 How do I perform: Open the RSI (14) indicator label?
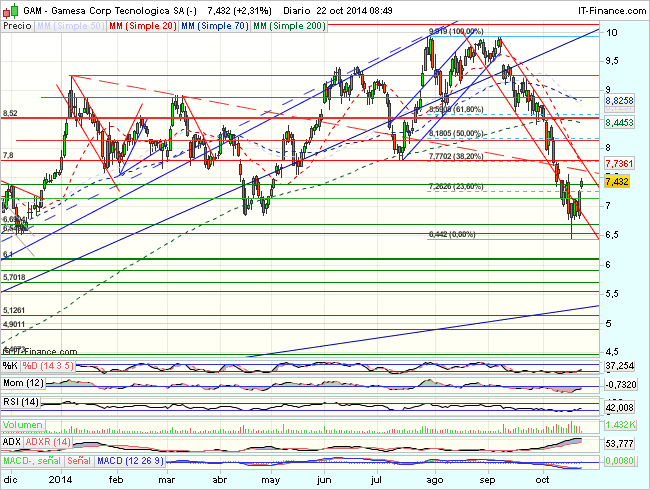click(x=21, y=402)
